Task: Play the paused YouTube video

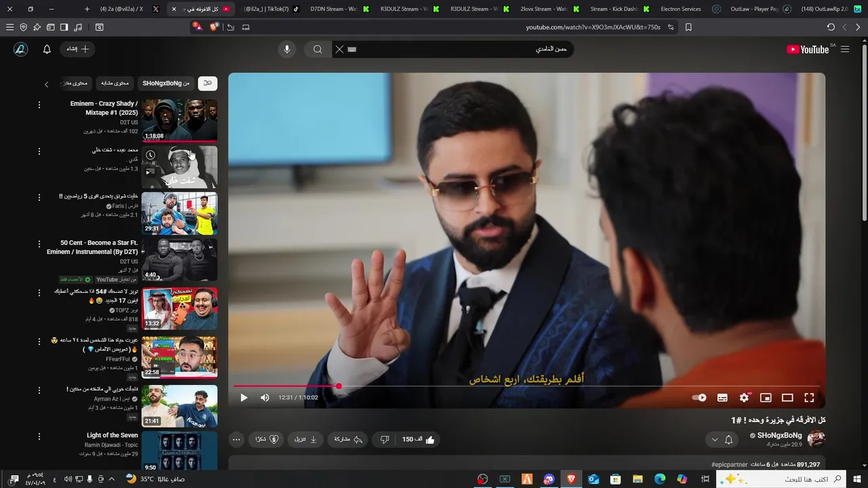Action: 244,398
